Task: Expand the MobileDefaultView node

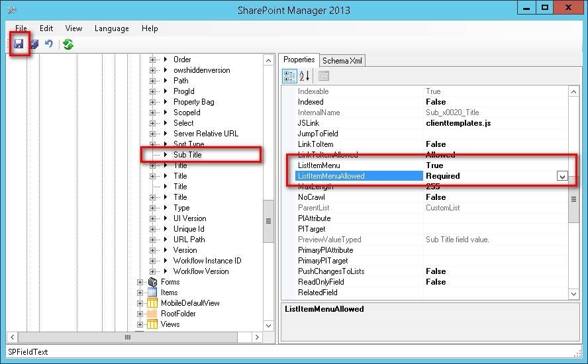Action: [140, 303]
